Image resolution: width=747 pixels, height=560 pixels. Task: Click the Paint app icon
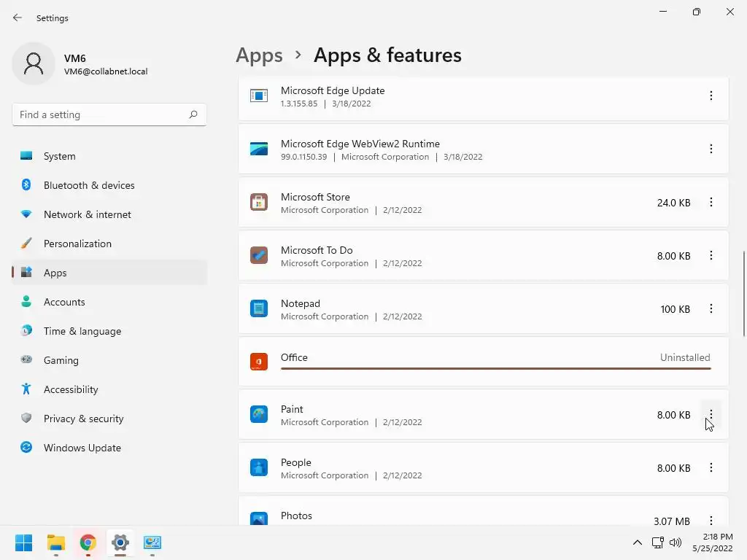259,415
